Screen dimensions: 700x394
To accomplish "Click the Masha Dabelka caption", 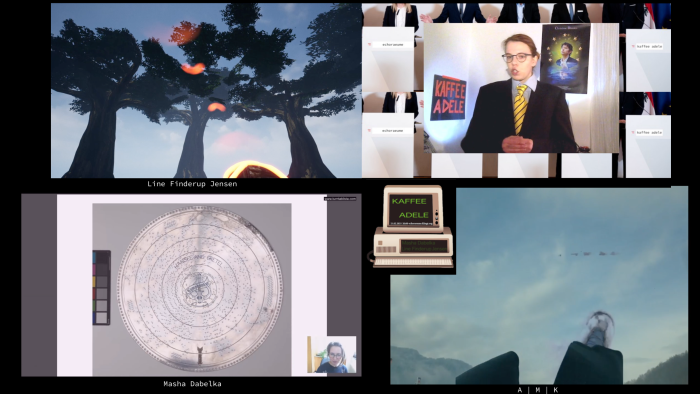I will point(192,384).
